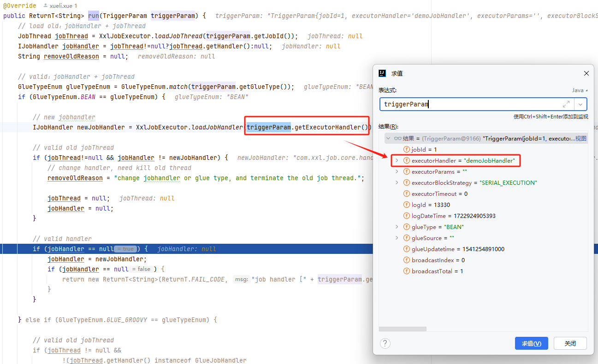Click the 求值(V) evaluate button
This screenshot has width=598, height=364.
coord(531,343)
